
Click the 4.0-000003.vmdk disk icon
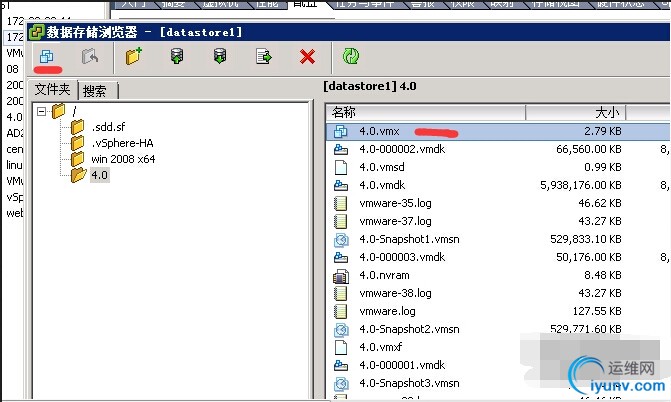[x=341, y=257]
